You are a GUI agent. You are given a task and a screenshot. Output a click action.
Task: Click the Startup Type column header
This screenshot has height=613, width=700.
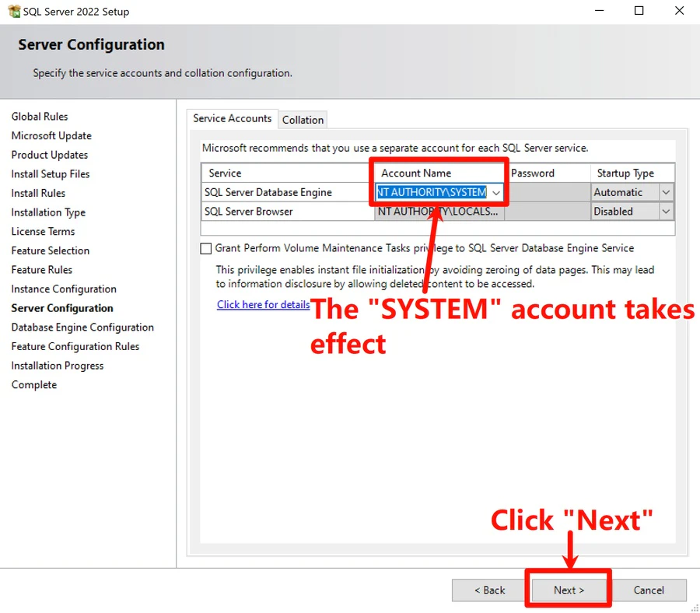click(x=632, y=173)
